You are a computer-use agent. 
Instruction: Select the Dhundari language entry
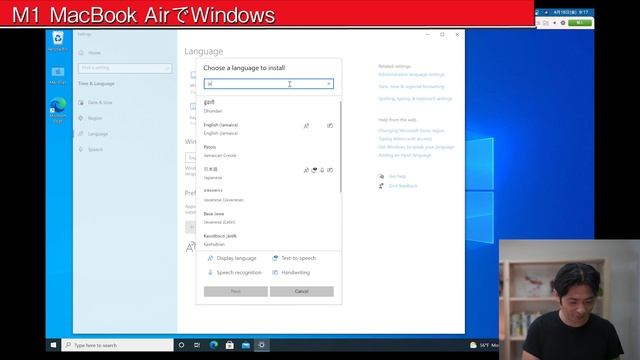coord(269,106)
